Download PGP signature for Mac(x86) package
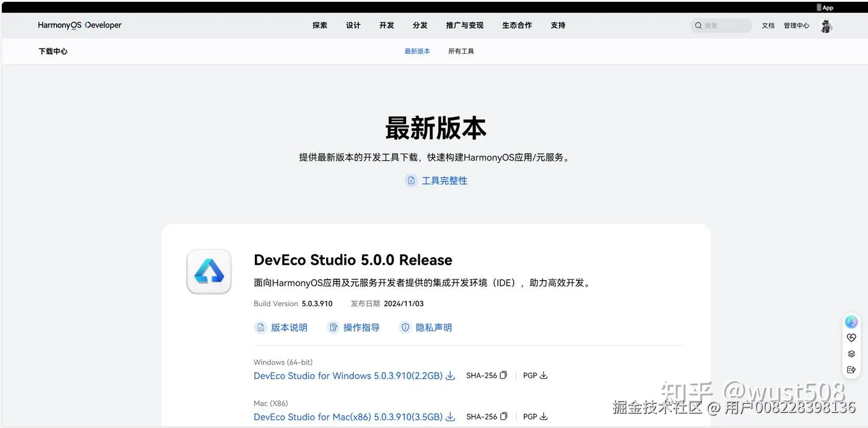Screen dimensions: 868x428 (543, 416)
